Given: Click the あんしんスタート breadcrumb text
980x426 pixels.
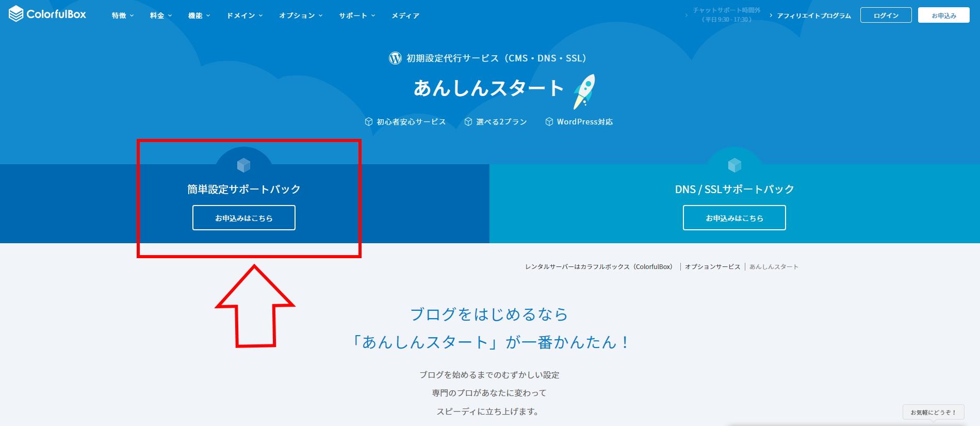Looking at the screenshot, I should click(x=774, y=266).
